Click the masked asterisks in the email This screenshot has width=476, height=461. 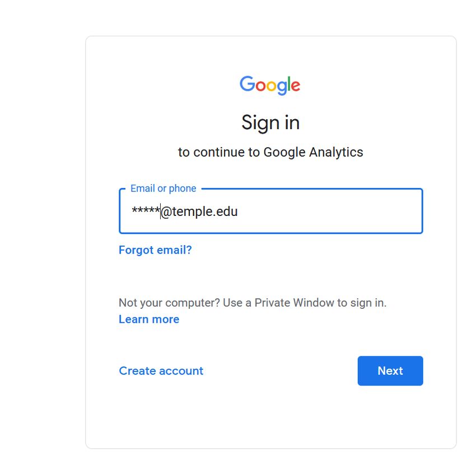point(146,210)
